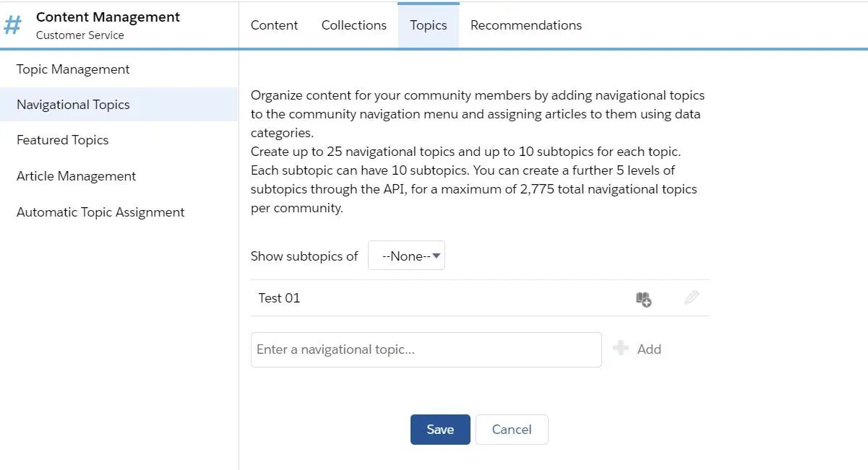Switch to the Content tab
Screen dimensions: 868x470
(274, 25)
